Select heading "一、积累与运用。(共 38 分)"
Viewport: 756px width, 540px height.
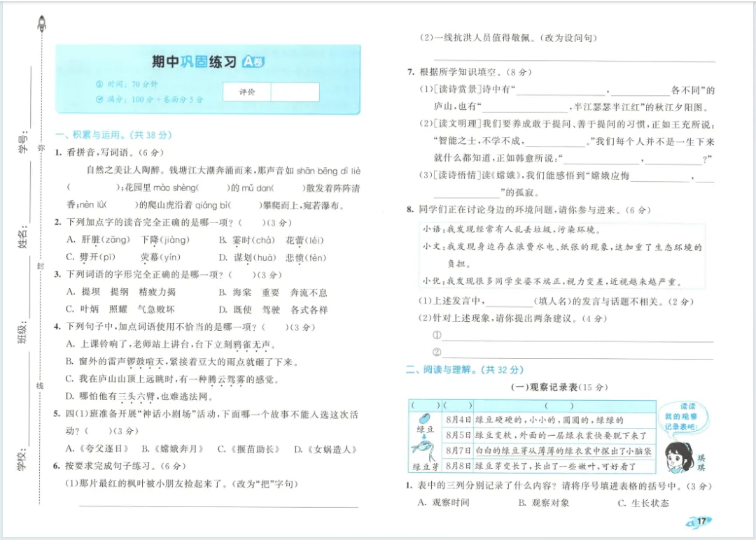pos(113,135)
